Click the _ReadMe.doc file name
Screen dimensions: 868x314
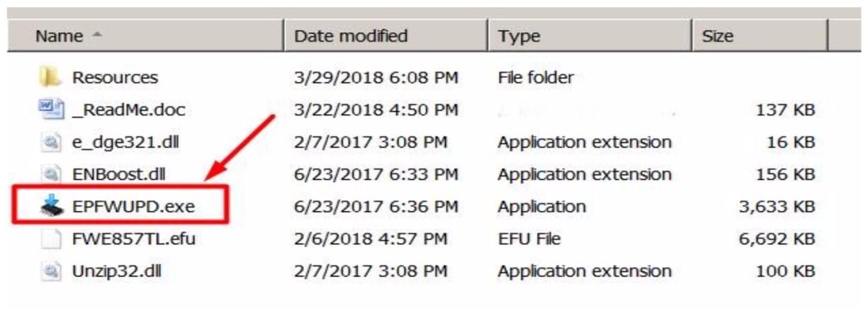point(128,110)
